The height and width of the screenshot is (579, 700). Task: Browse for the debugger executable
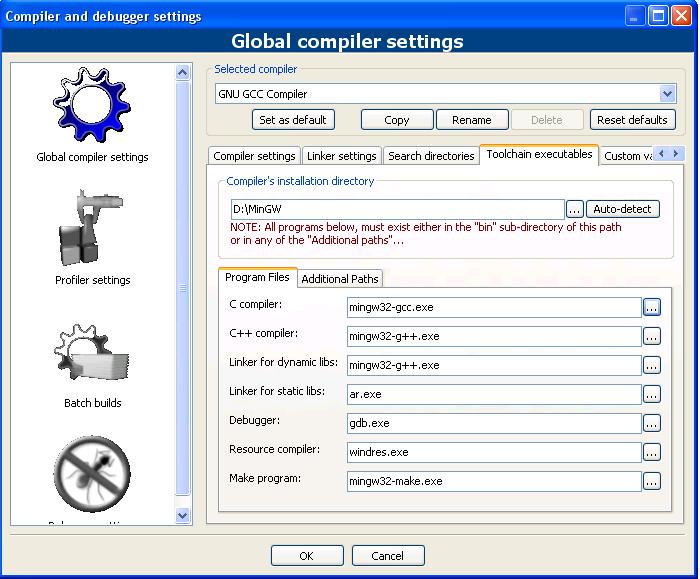coord(651,423)
